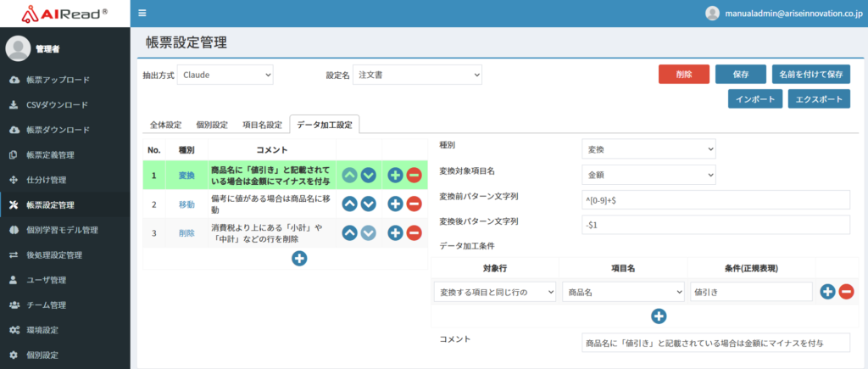Open the 設定名 注文書 dropdown
868x369 pixels.
417,75
